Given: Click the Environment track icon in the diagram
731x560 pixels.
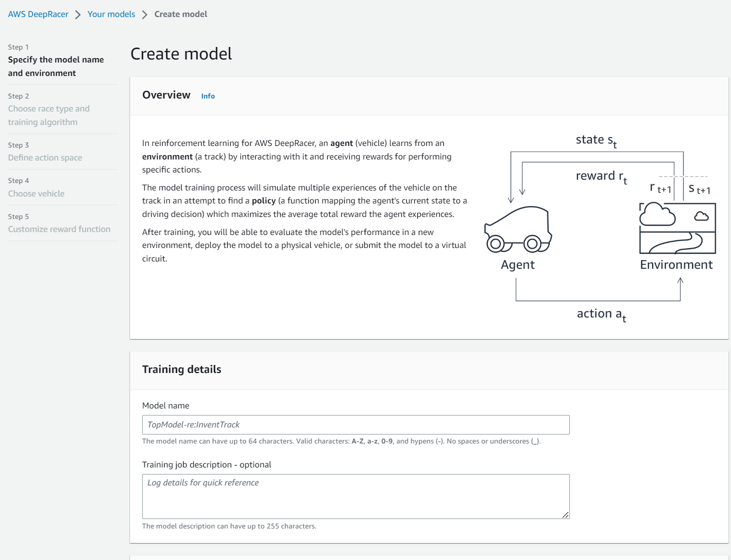Looking at the screenshot, I should click(x=677, y=228).
